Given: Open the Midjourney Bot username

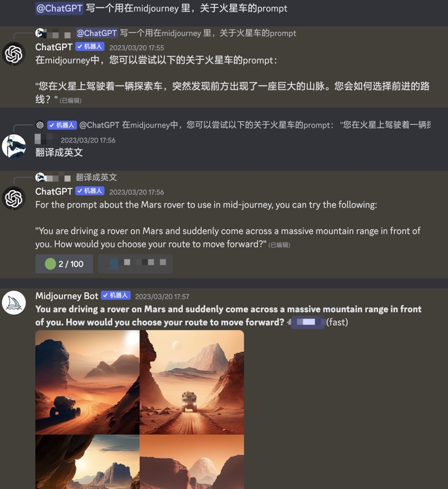Looking at the screenshot, I should (67, 296).
